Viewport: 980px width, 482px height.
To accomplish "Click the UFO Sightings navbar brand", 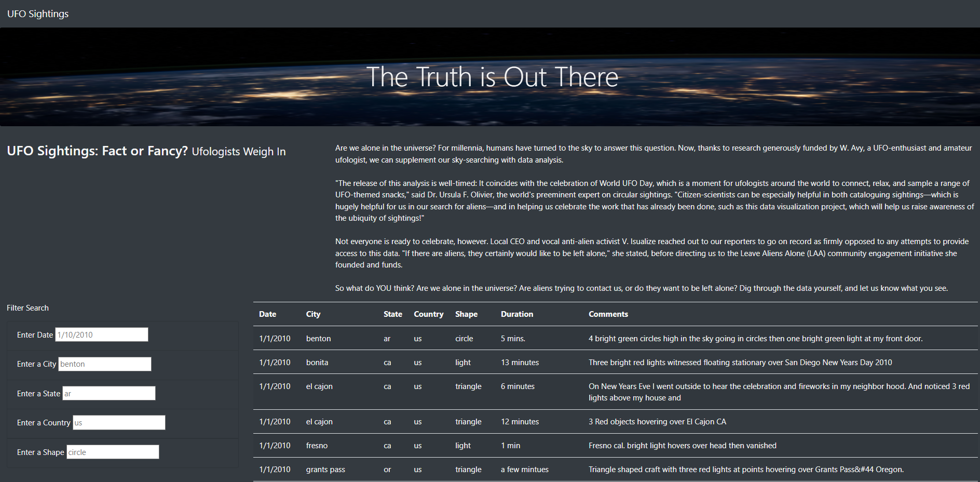I will (37, 14).
